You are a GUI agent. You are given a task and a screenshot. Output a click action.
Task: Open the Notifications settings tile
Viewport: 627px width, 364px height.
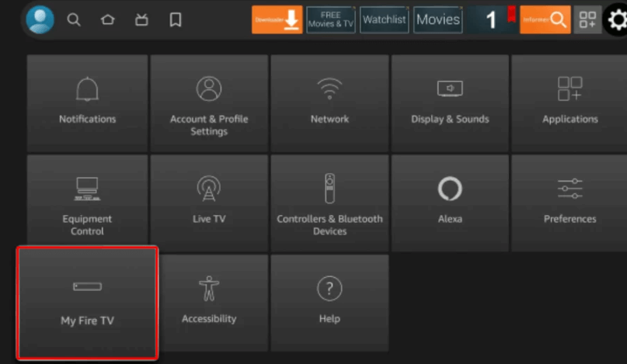tap(87, 103)
